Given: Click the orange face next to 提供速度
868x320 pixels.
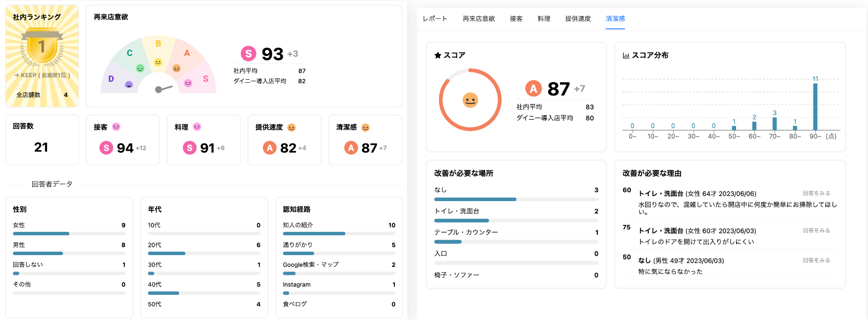Looking at the screenshot, I should (x=292, y=127).
